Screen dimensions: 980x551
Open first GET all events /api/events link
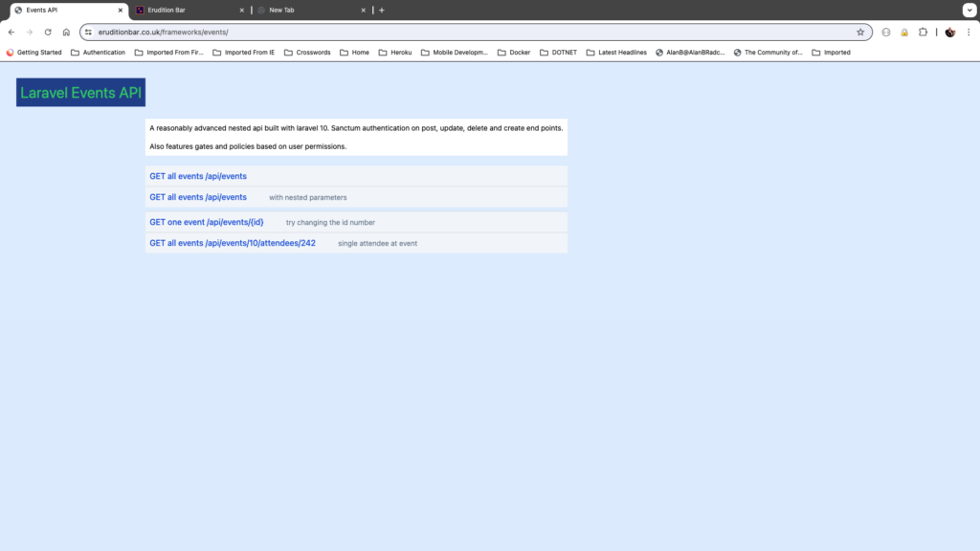click(198, 176)
